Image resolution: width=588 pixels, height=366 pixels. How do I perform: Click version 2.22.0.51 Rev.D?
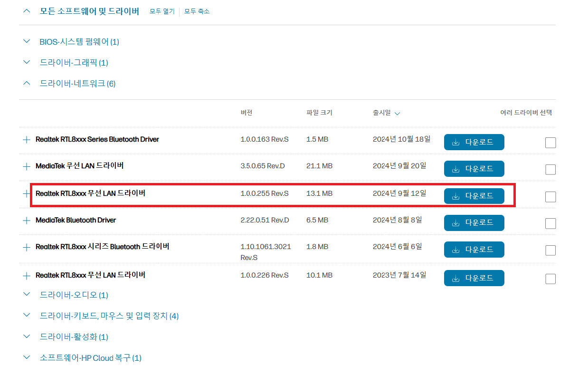point(265,220)
